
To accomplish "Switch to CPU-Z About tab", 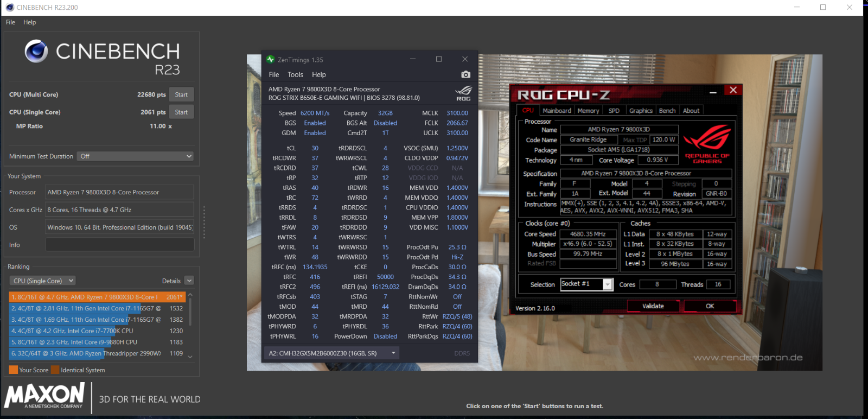I will 691,111.
